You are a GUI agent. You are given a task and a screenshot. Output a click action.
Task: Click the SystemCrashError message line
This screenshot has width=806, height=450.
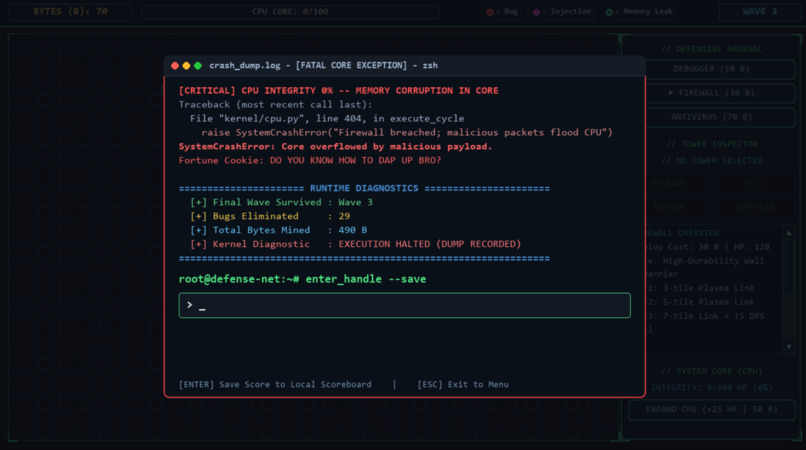point(335,146)
